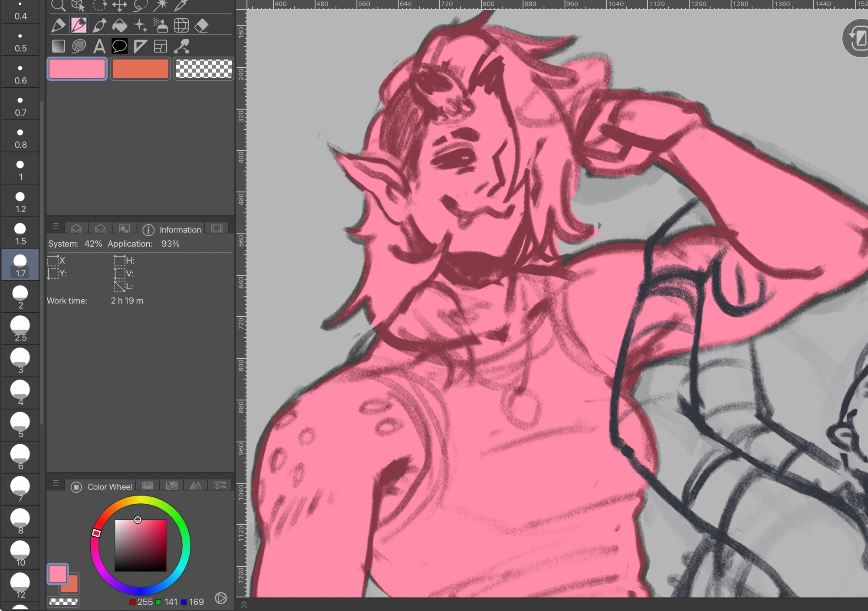Toggle color space with the circular arrow button
Screen dimensions: 868x611
pos(220,598)
